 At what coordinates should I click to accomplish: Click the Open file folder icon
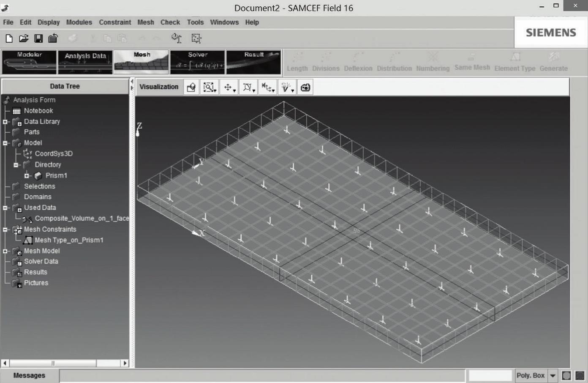pos(24,38)
